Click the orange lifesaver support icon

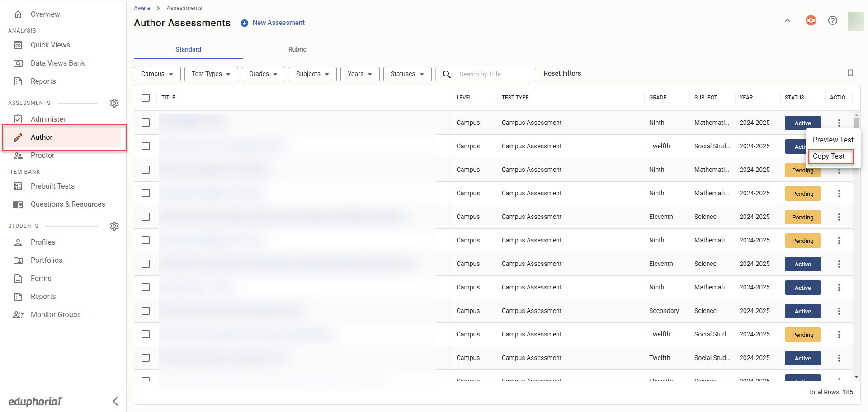(x=811, y=20)
